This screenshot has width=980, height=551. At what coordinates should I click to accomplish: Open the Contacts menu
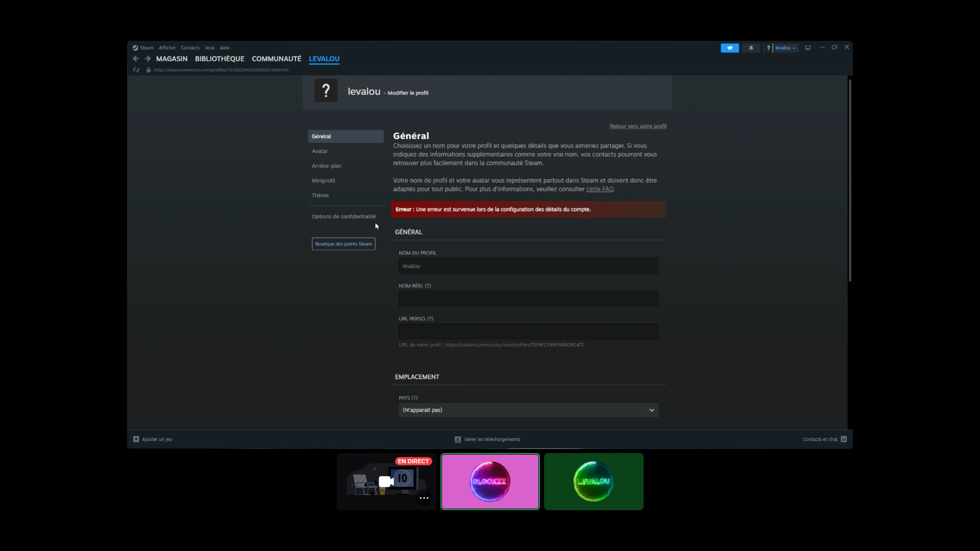coord(190,48)
